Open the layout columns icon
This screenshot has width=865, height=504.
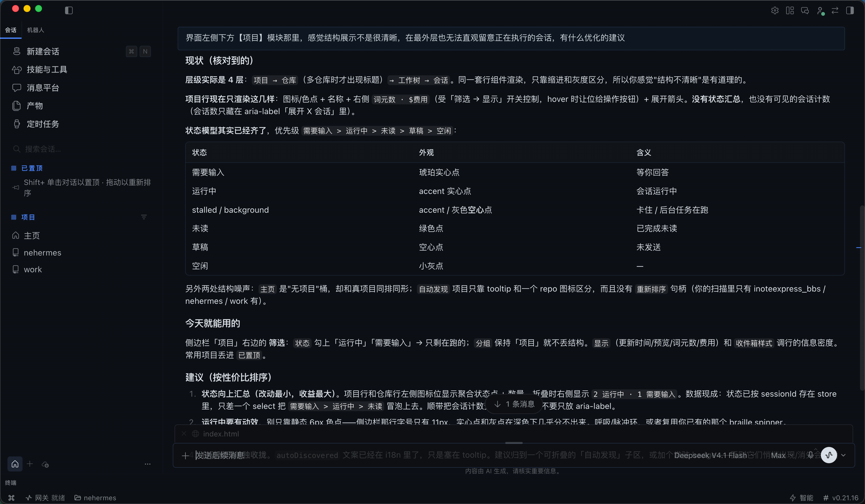(790, 10)
